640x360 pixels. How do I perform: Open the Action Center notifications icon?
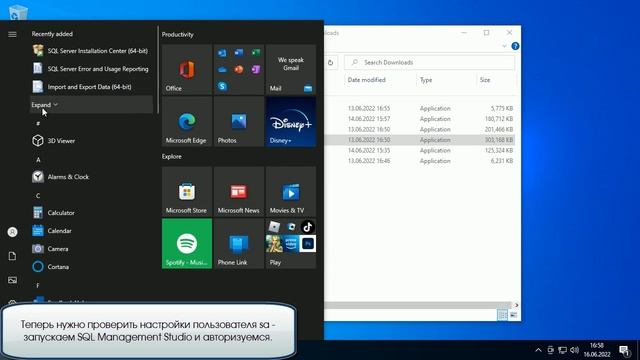coord(624,350)
